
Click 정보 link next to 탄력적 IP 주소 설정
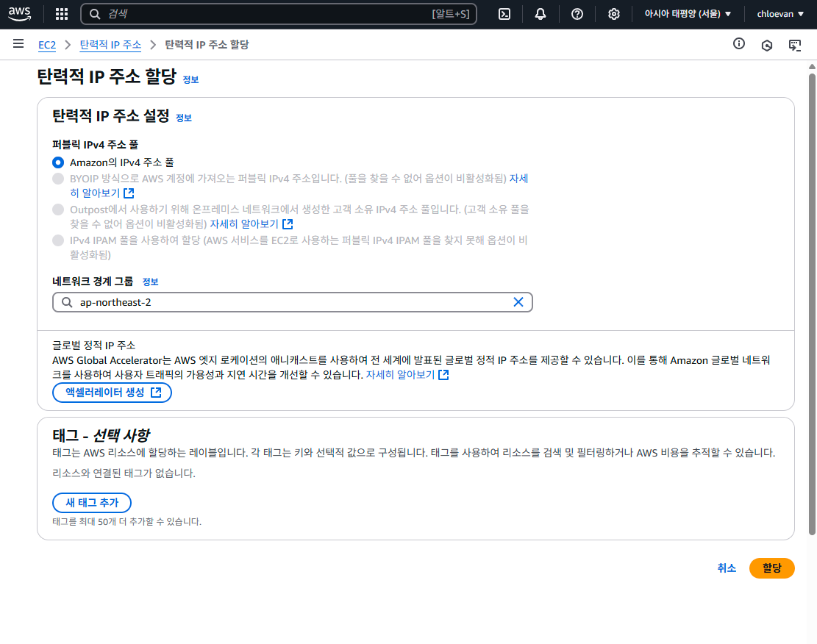[x=184, y=118]
